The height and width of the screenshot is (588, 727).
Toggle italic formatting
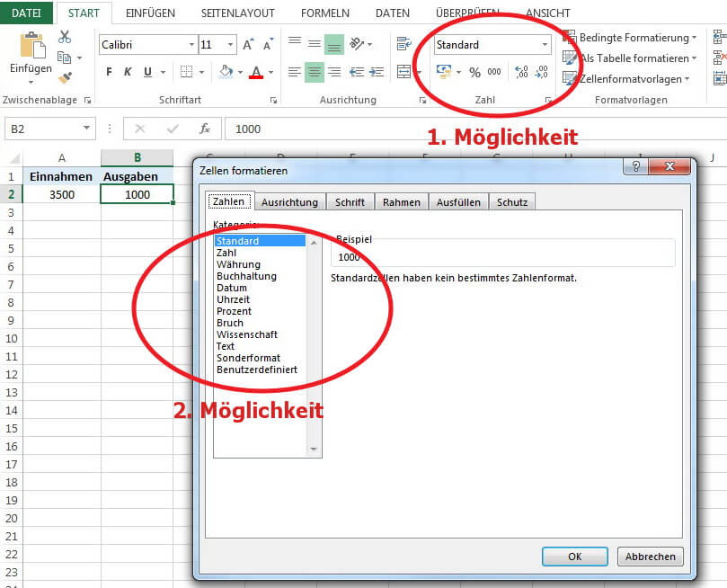(x=129, y=70)
